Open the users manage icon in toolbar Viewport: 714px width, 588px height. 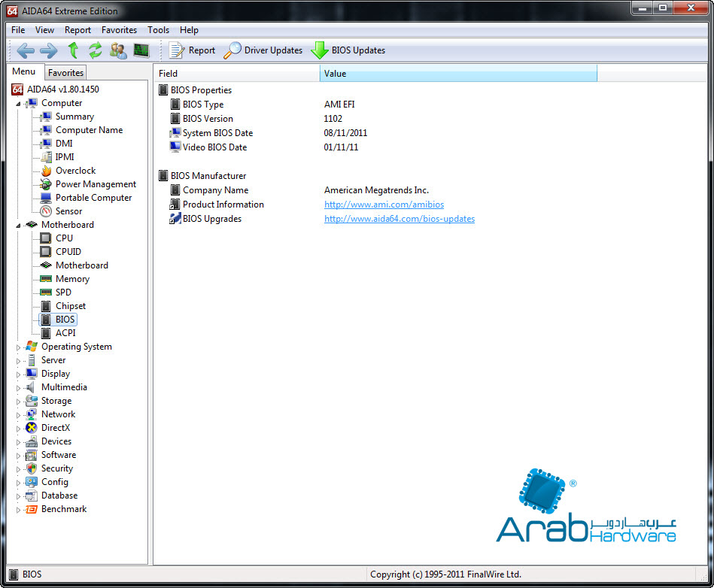click(x=118, y=50)
